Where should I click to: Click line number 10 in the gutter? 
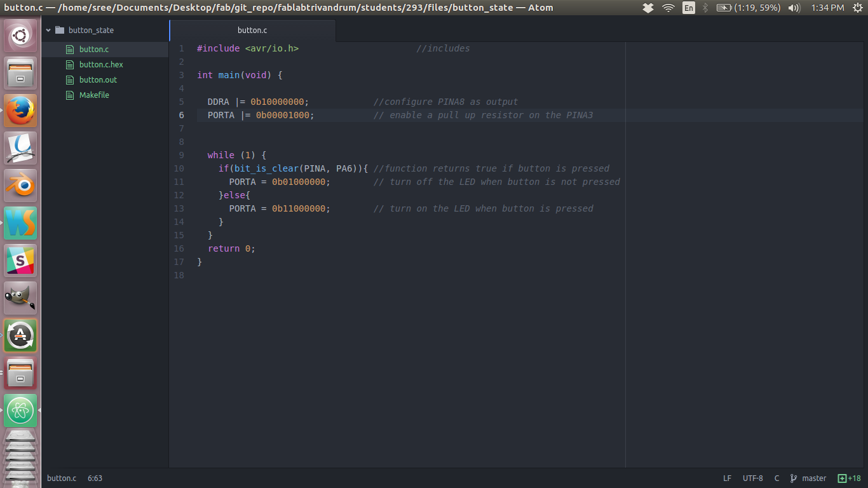[x=179, y=168]
